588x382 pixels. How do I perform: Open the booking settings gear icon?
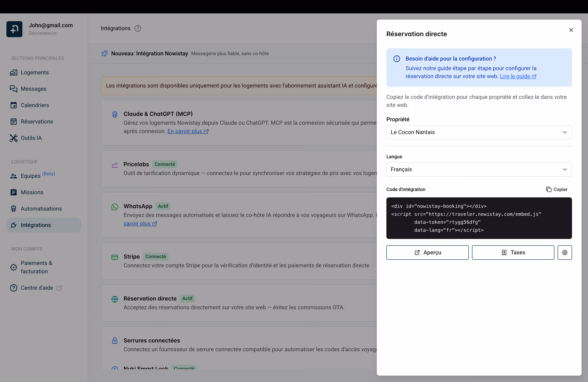click(565, 253)
